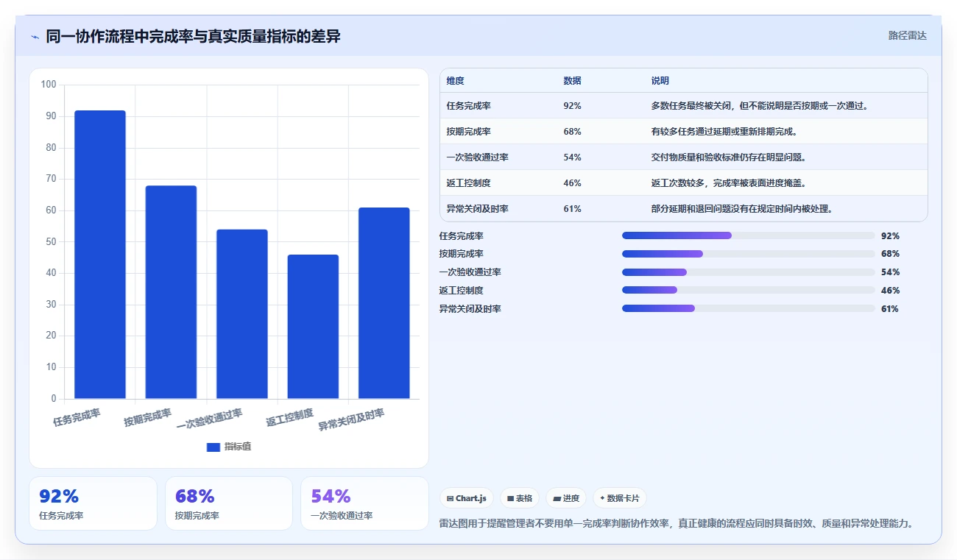Select the 表格 tag
The height and width of the screenshot is (560, 957).
click(x=520, y=498)
